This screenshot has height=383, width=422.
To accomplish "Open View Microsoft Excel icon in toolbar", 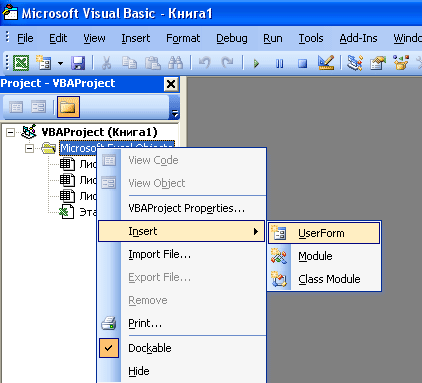I will pyautogui.click(x=21, y=63).
